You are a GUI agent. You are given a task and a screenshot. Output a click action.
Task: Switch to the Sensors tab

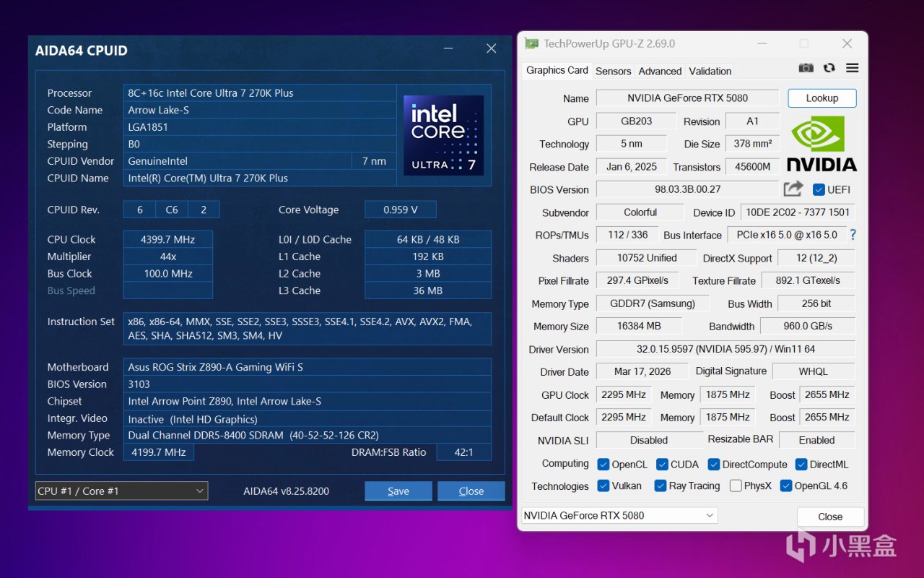(614, 71)
